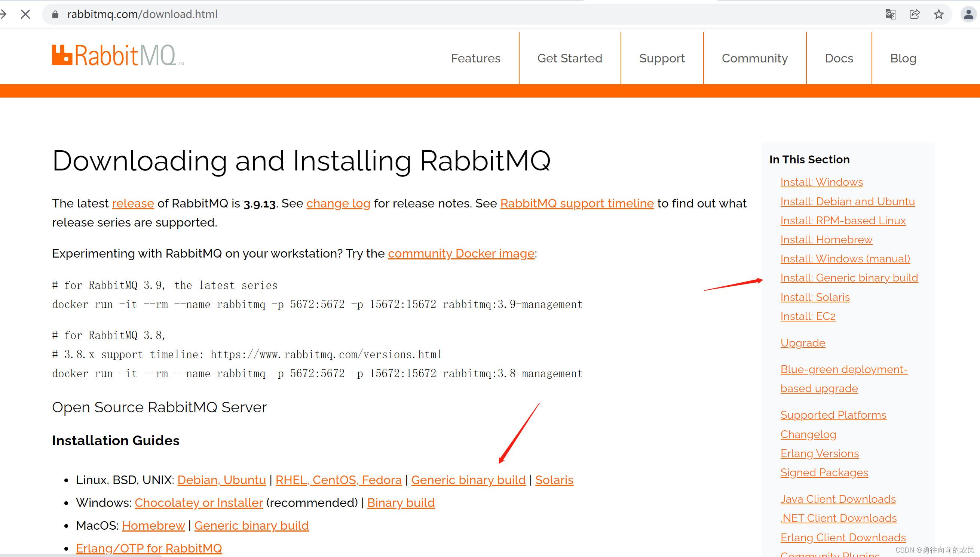
Task: Click the site lock security icon
Action: click(x=55, y=15)
